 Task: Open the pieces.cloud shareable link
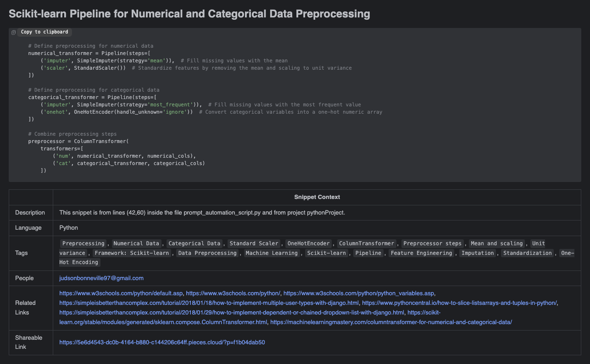pyautogui.click(x=162, y=342)
